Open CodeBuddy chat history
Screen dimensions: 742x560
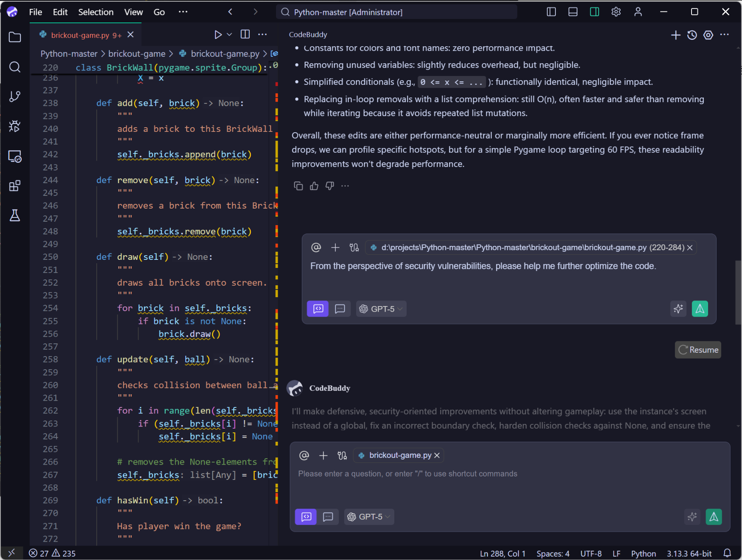[692, 35]
